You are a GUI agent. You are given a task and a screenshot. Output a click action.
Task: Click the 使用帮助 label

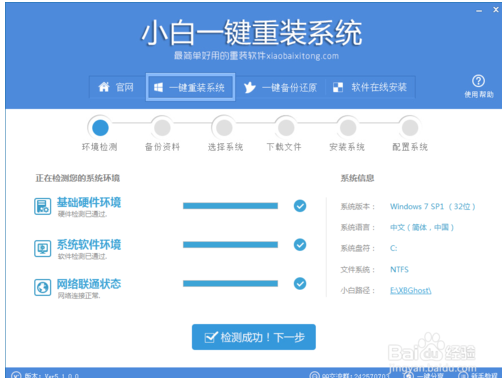(x=479, y=95)
